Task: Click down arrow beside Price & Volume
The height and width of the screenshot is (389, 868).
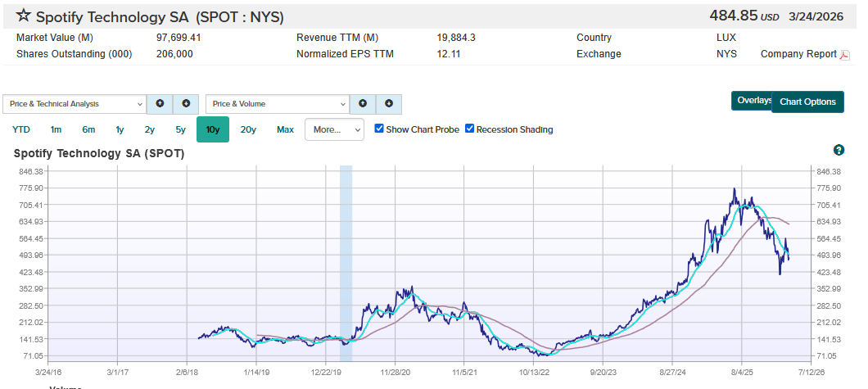Action: 389,103
